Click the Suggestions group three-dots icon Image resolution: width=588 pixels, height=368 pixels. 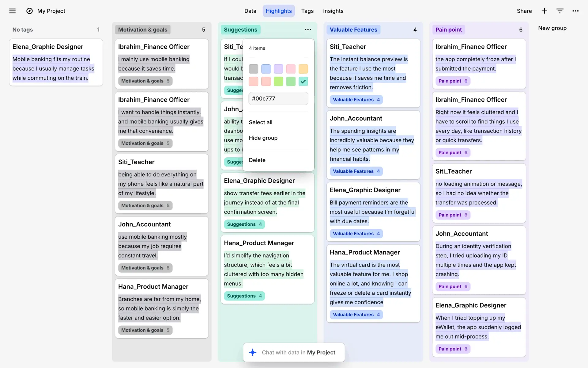(308, 30)
